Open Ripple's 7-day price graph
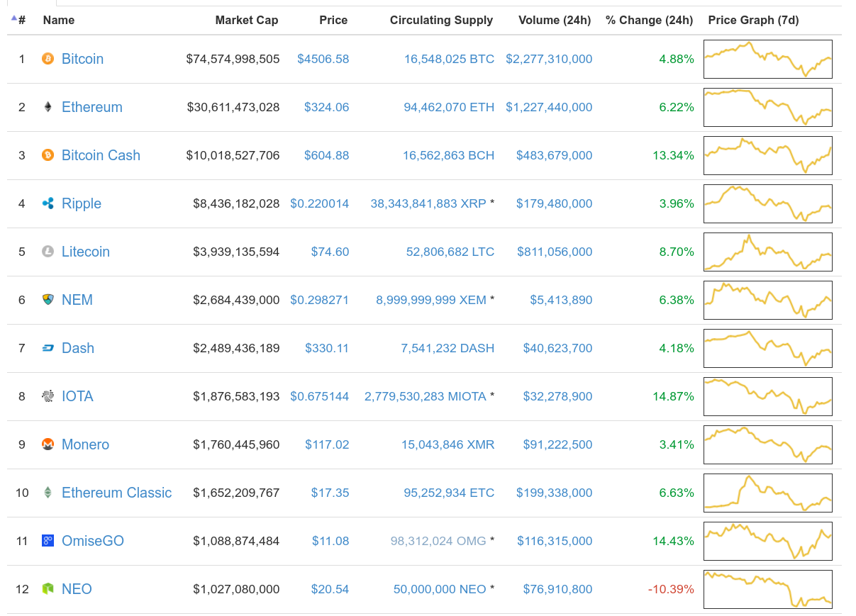 pyautogui.click(x=768, y=203)
